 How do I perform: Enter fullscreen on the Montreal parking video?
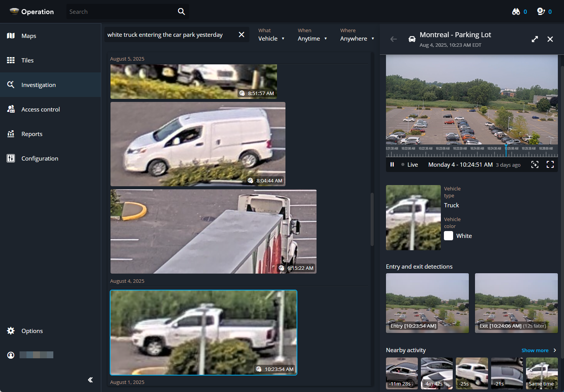tap(550, 164)
